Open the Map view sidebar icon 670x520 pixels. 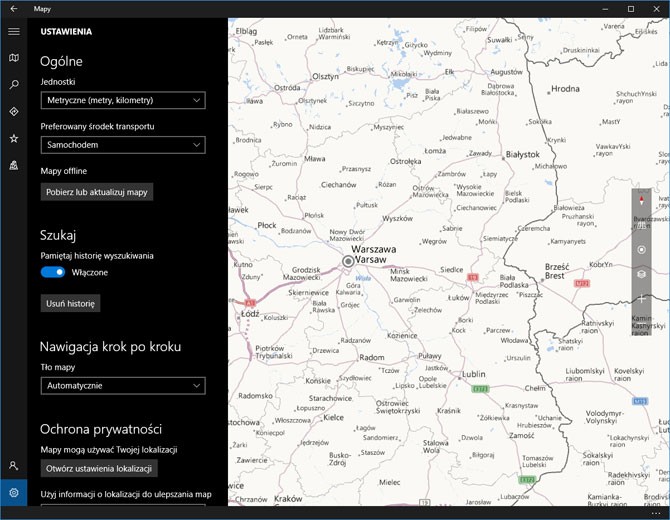(x=14, y=58)
